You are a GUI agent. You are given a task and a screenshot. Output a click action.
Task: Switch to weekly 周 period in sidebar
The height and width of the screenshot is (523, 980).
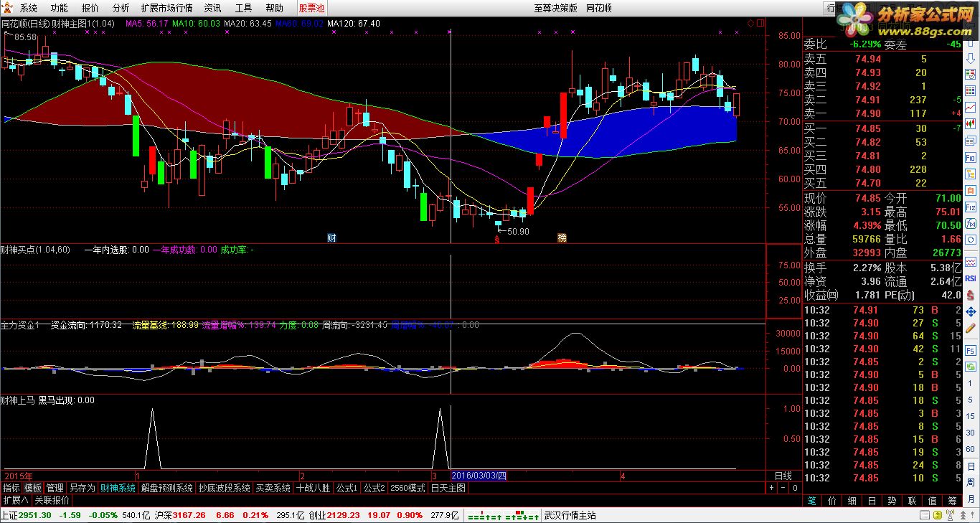[970, 482]
